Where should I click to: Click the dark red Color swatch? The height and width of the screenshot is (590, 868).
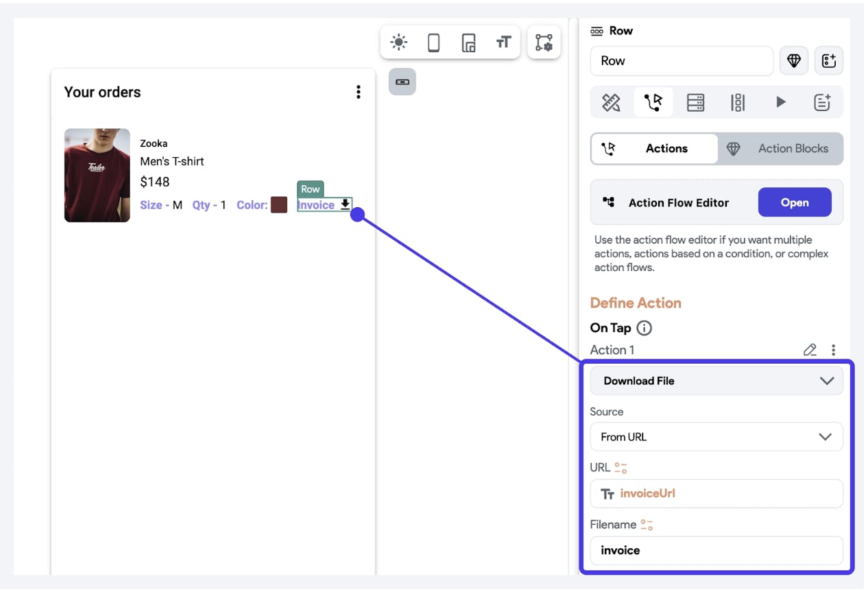click(x=279, y=205)
